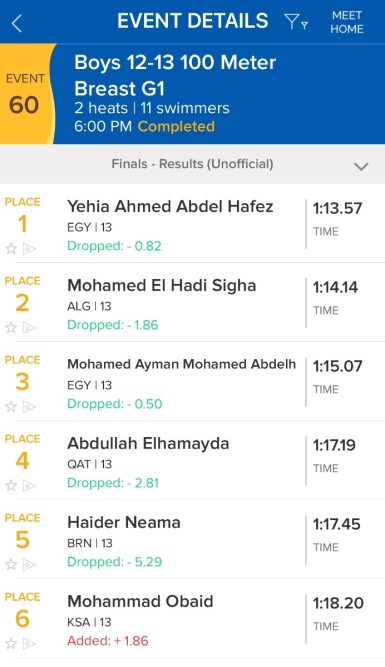Favorite Yehia Ahmed Abdel Hafez with star

11,248
